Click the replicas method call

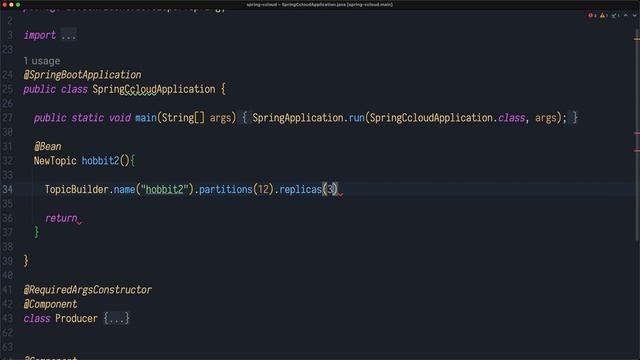(300, 189)
